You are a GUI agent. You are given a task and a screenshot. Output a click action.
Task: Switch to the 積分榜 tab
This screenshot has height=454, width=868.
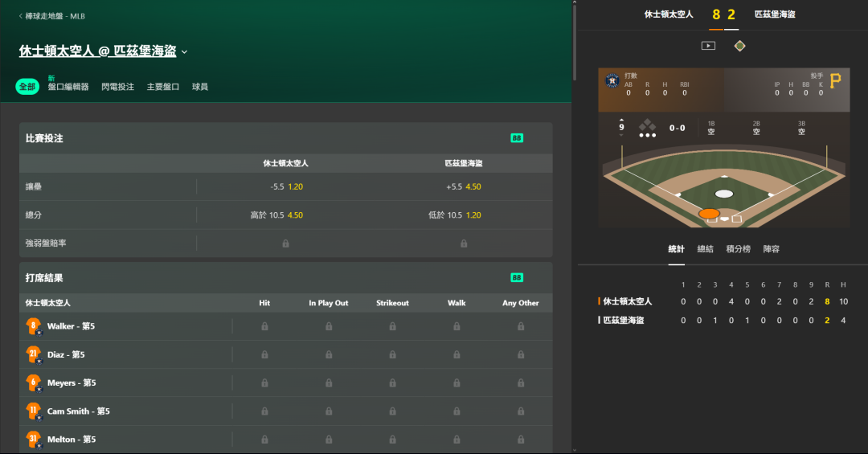tap(739, 249)
